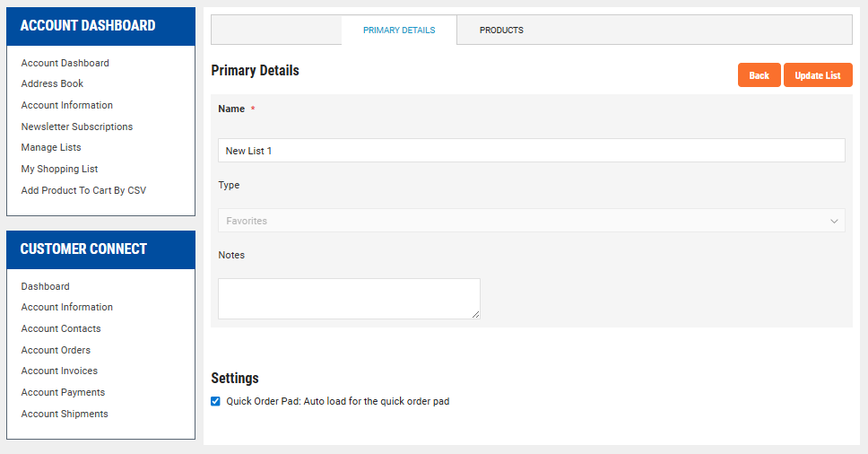Open the Account Contacts link
The width and height of the screenshot is (868, 454).
(x=61, y=329)
